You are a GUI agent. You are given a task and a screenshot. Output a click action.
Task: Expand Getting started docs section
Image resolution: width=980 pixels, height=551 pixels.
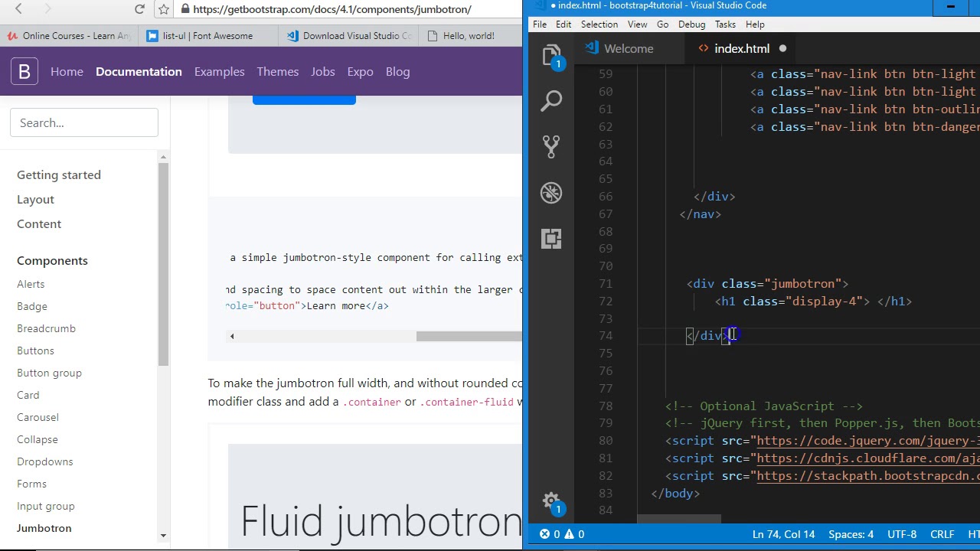[x=59, y=174]
